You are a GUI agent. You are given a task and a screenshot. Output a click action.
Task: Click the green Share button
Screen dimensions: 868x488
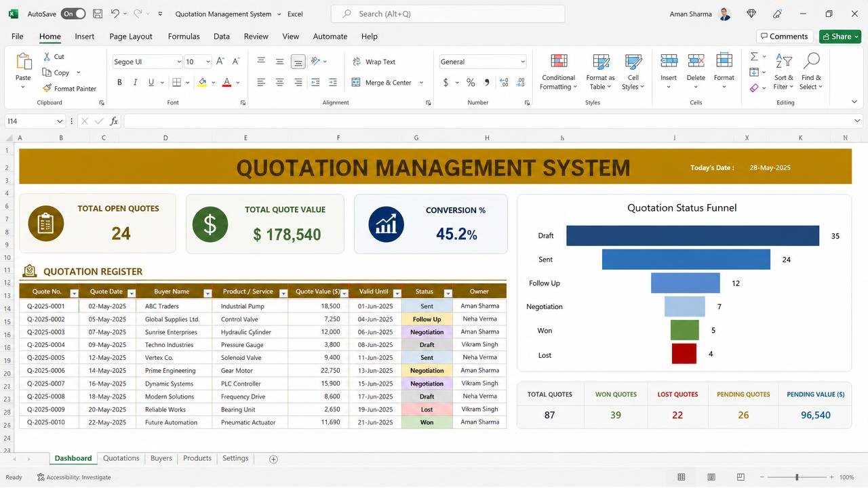click(840, 37)
